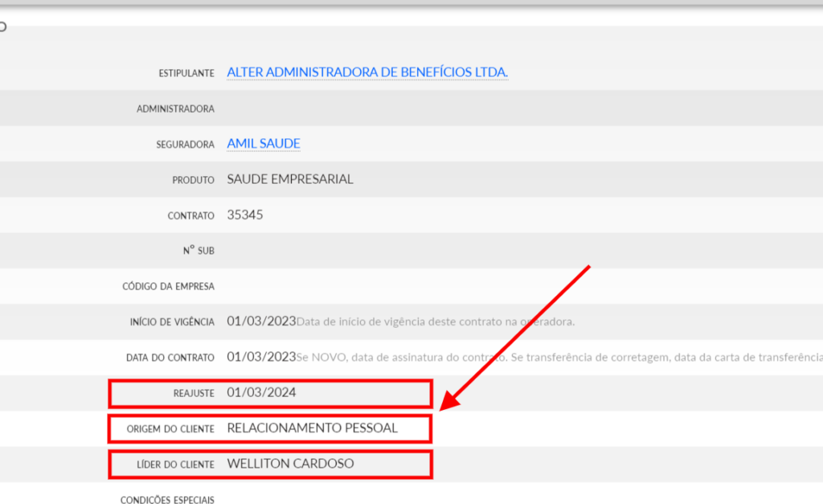Click the ORIGEM DO CLIENTE label
This screenshot has height=504, width=823.
tap(170, 429)
